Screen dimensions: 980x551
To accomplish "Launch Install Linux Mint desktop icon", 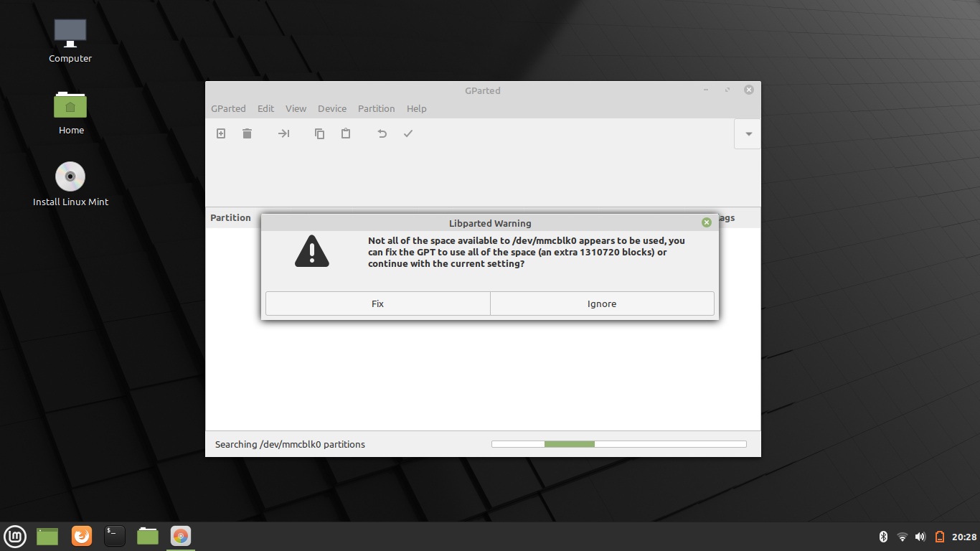I will pos(70,184).
